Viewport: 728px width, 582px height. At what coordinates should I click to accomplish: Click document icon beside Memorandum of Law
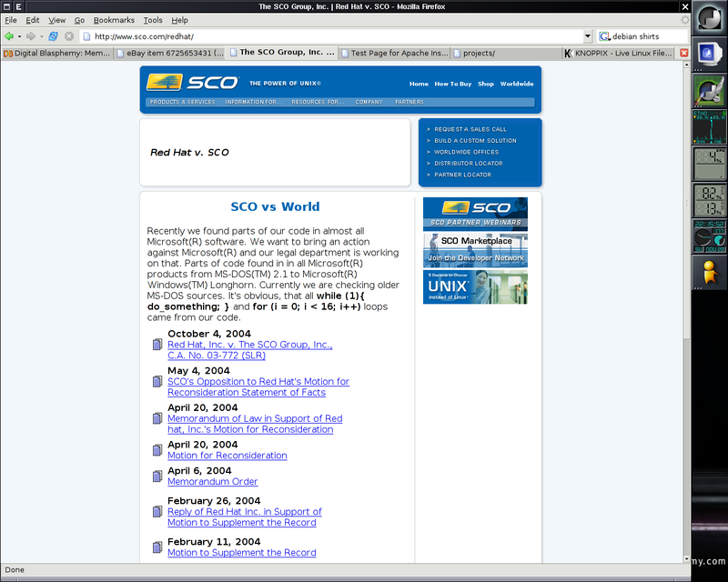[157, 418]
